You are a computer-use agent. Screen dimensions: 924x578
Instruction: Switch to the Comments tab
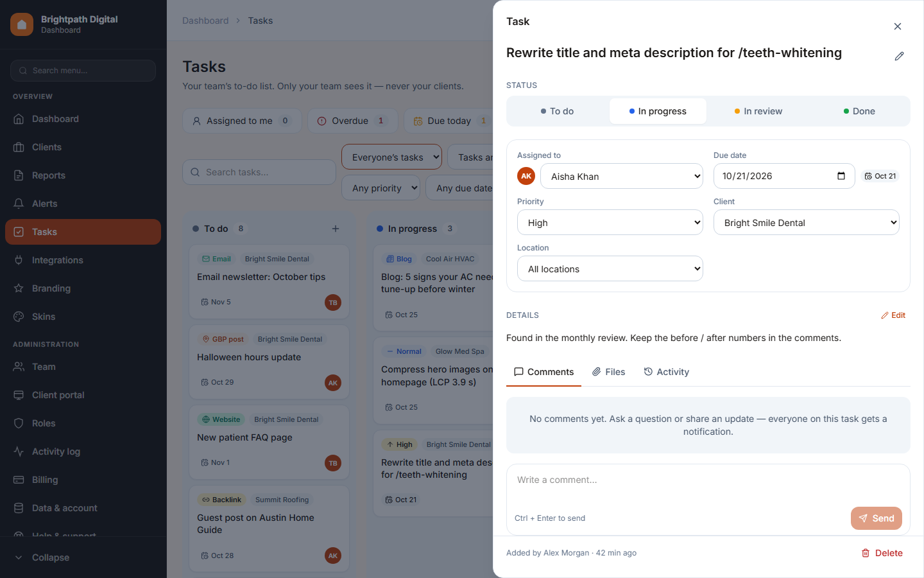point(543,372)
